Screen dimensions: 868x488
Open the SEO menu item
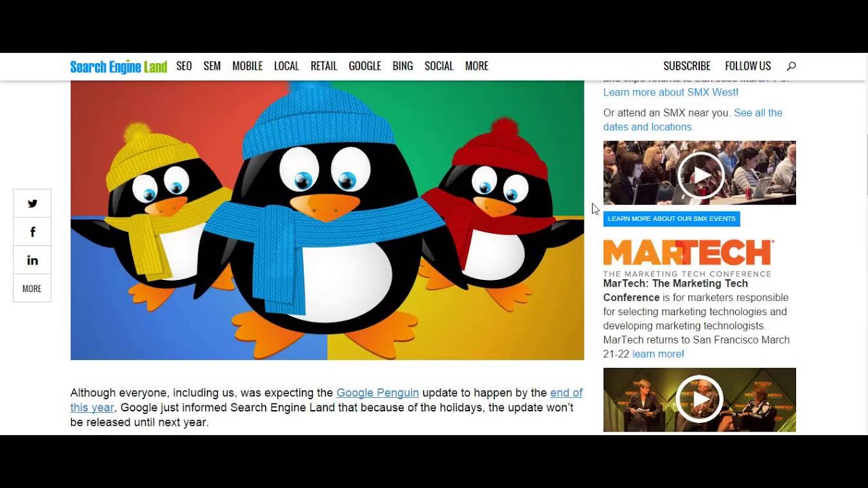pyautogui.click(x=184, y=66)
